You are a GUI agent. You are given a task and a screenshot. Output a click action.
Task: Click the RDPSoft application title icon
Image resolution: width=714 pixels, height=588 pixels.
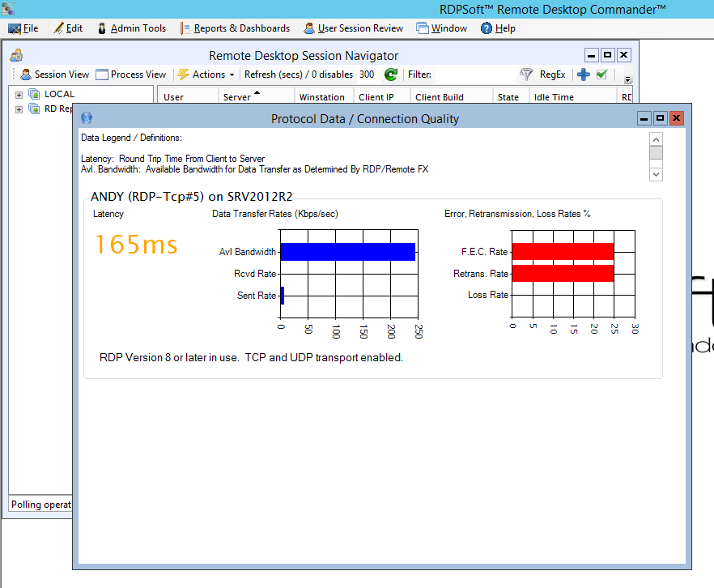[x=8, y=9]
